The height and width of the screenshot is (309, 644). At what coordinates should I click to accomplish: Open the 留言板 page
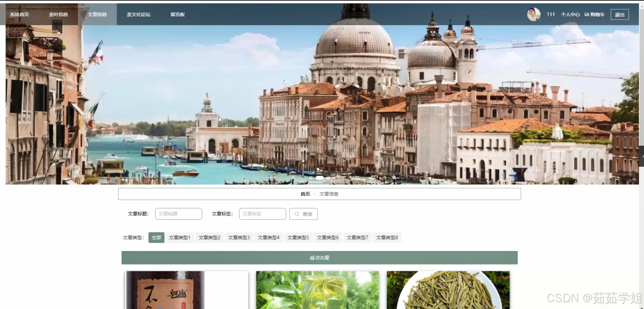click(177, 14)
